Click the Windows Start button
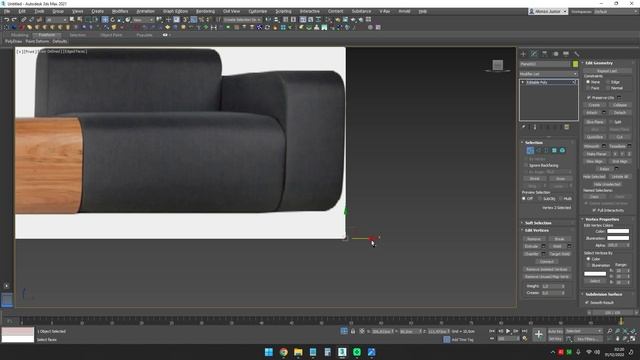Viewport: 640px width, 360px height. [269, 352]
